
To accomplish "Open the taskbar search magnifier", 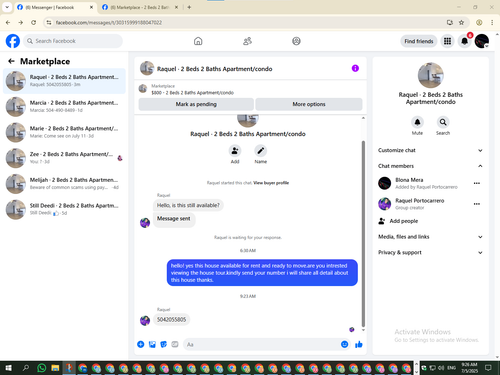I will click(25, 368).
